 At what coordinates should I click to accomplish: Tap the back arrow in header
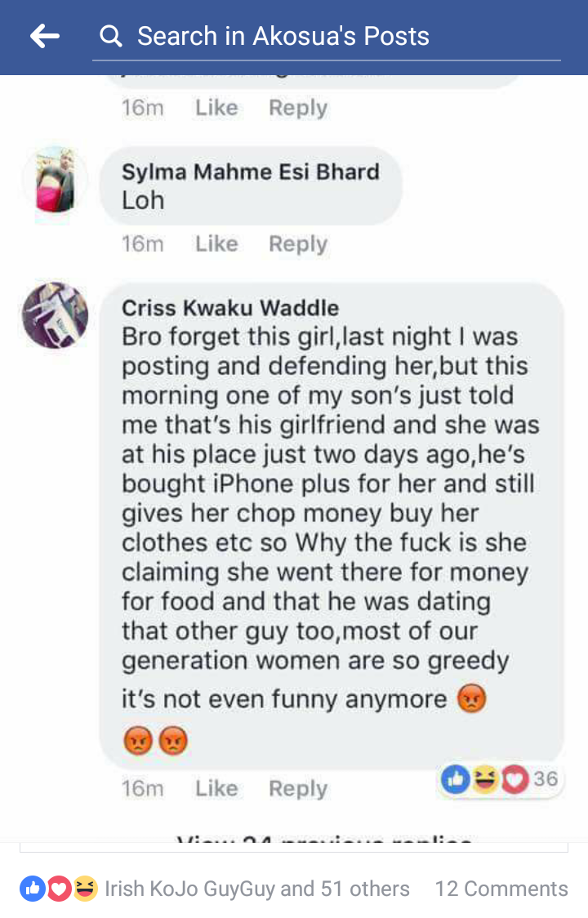45,36
